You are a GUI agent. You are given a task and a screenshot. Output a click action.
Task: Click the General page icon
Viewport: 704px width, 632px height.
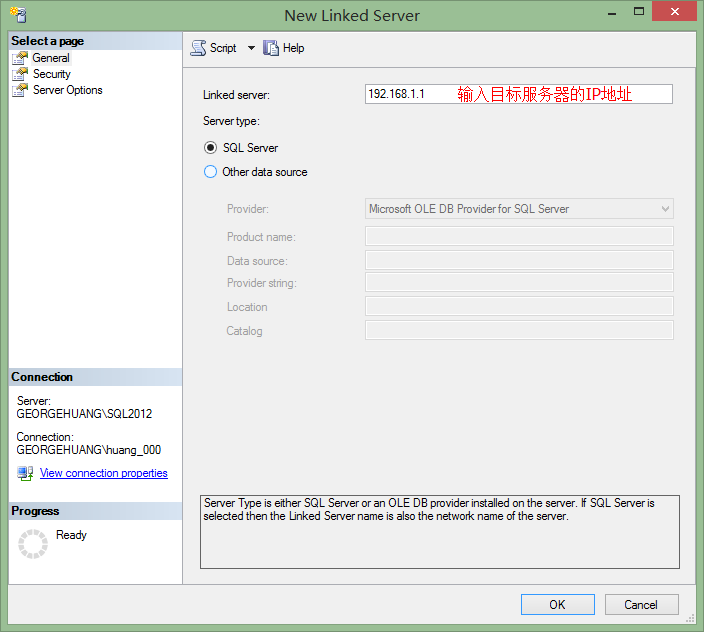[x=20, y=58]
